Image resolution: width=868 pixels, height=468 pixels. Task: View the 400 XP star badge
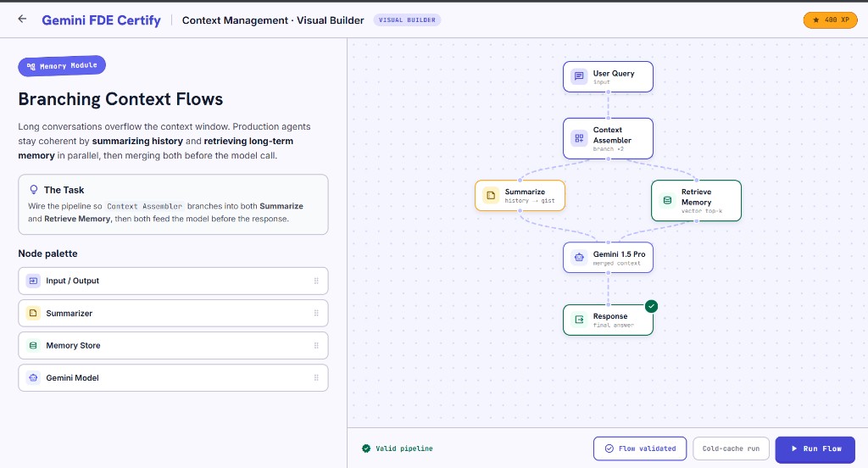pyautogui.click(x=830, y=20)
